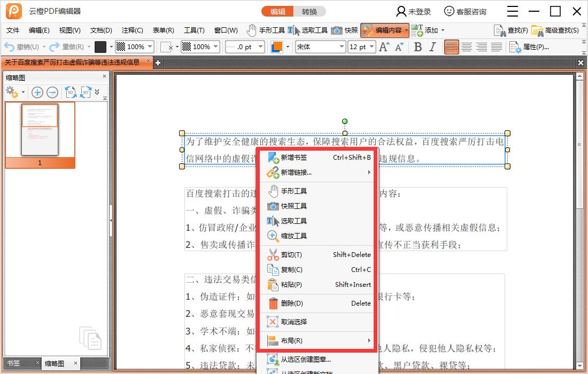Toggle bold formatting

[418, 47]
